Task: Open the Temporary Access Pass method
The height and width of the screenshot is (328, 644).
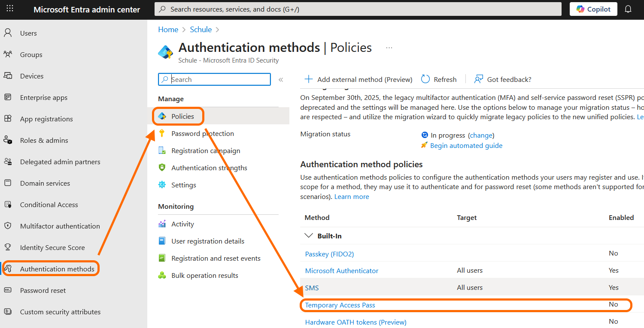Action: (x=340, y=305)
